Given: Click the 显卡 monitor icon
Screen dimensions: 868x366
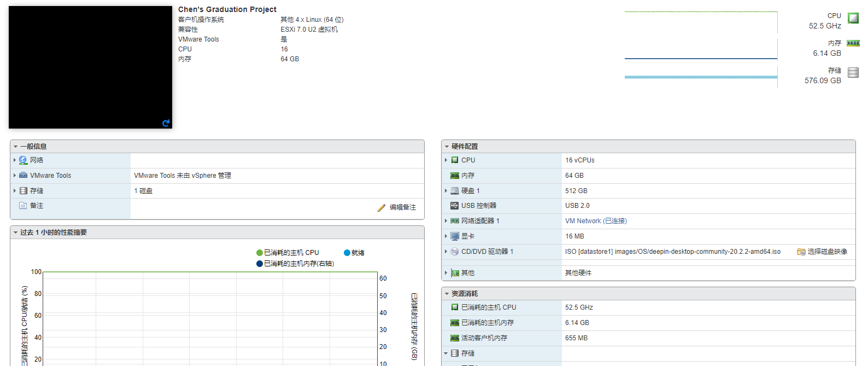Looking at the screenshot, I should (x=455, y=236).
